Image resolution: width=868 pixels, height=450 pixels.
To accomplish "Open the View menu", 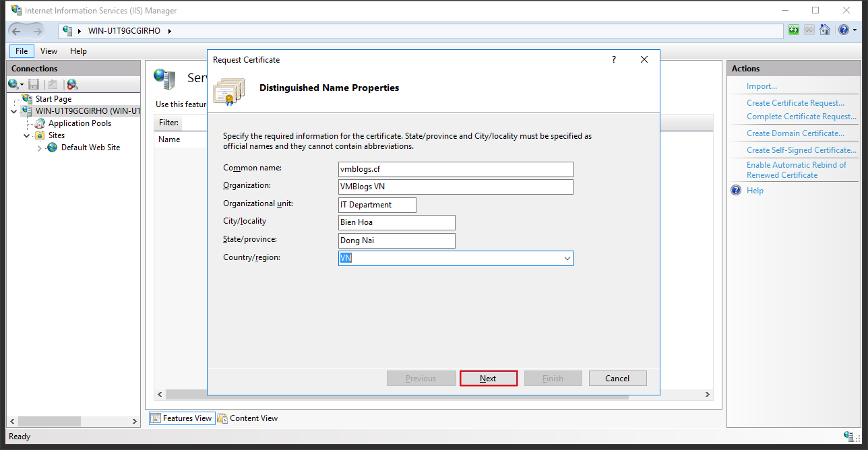I will pyautogui.click(x=49, y=51).
